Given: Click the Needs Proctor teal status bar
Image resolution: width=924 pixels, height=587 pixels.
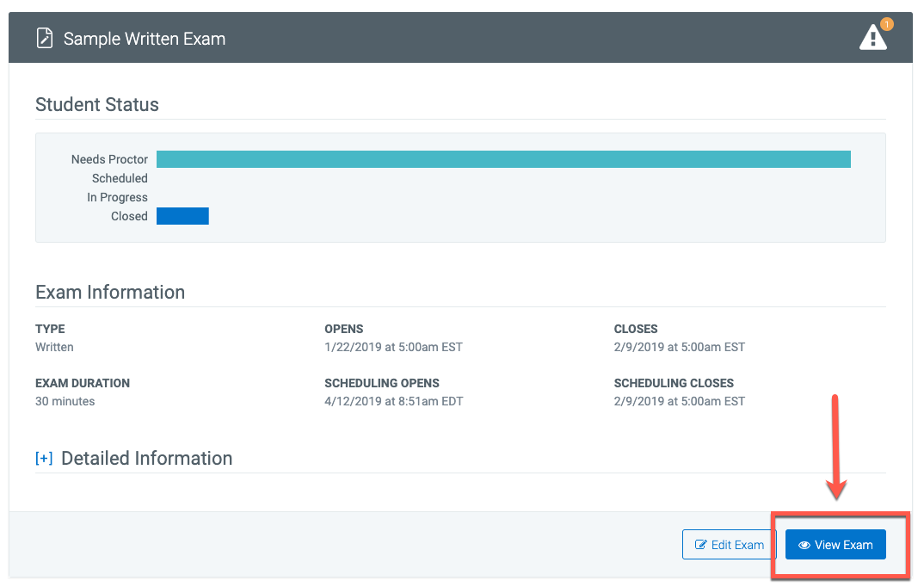Looking at the screenshot, I should point(503,159).
